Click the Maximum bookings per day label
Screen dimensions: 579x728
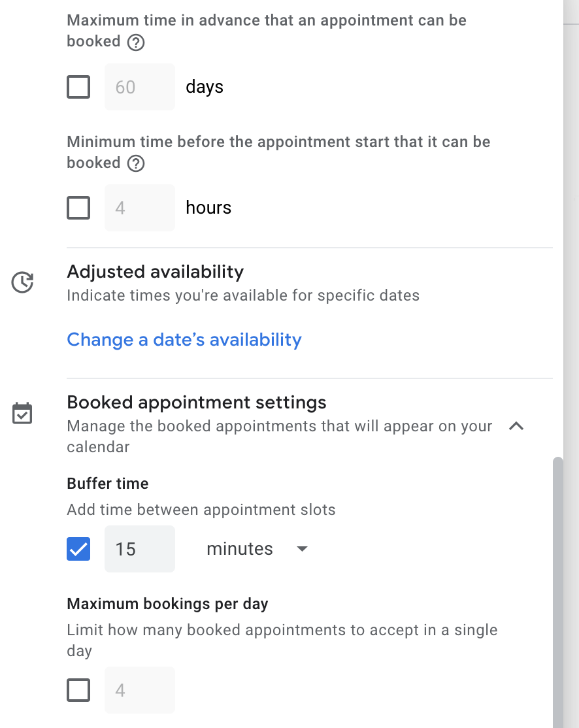(167, 604)
